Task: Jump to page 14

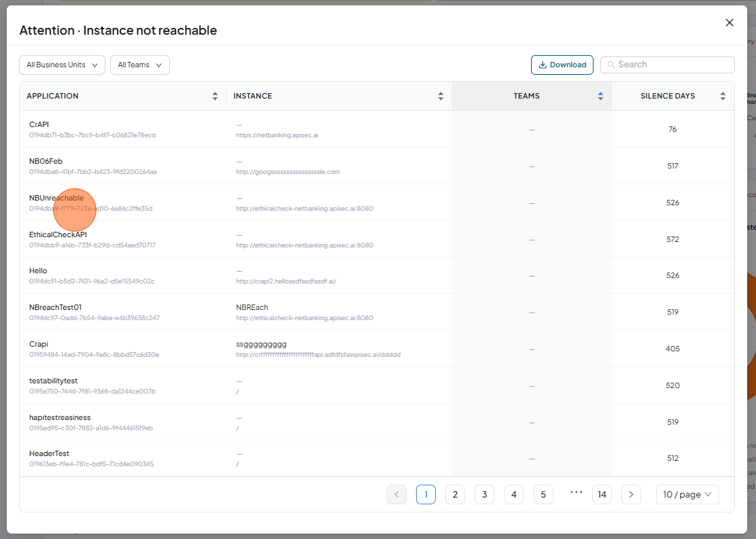Action: pyautogui.click(x=602, y=494)
